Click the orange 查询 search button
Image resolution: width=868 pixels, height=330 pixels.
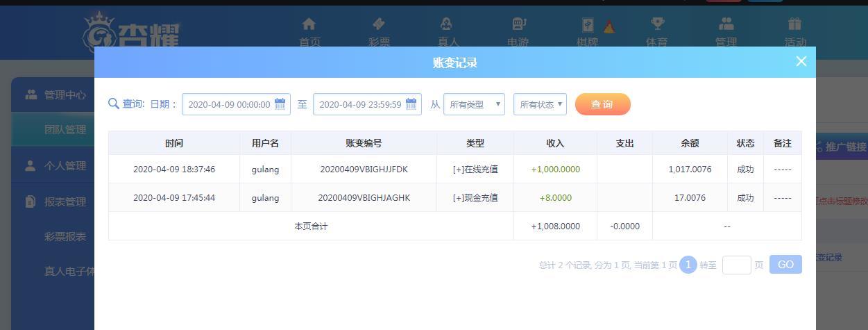(x=602, y=104)
